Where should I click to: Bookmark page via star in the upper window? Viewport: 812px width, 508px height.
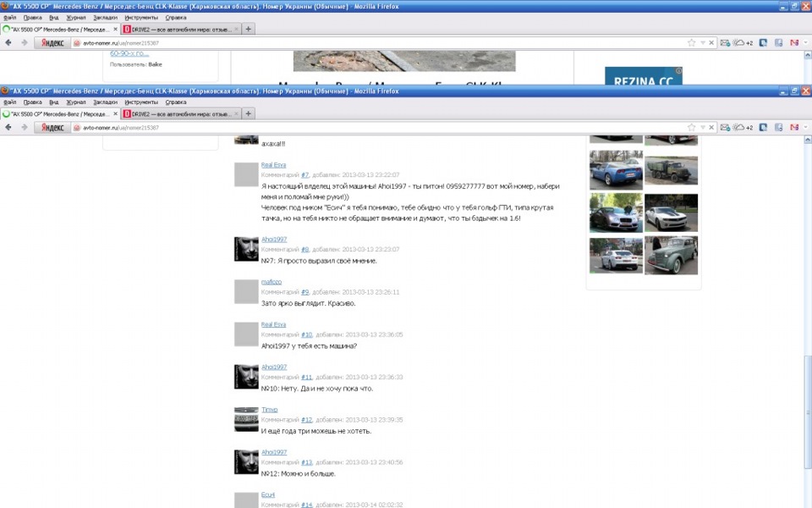tap(691, 42)
